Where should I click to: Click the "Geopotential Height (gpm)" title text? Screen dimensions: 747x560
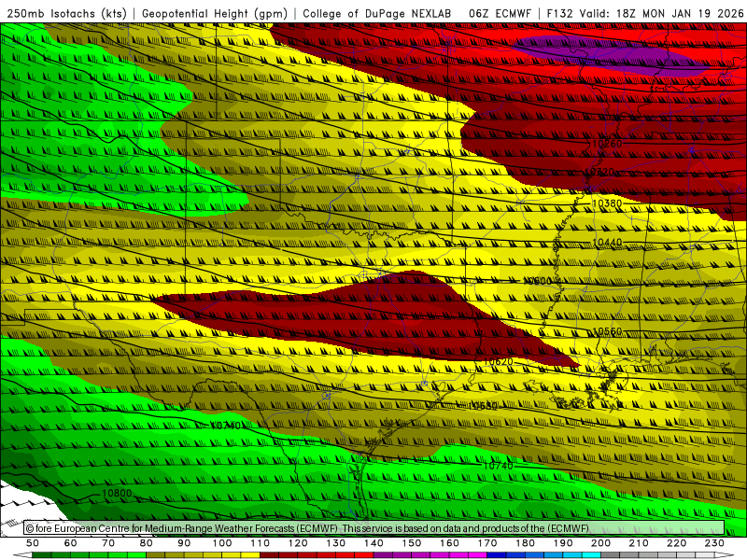pyautogui.click(x=215, y=13)
